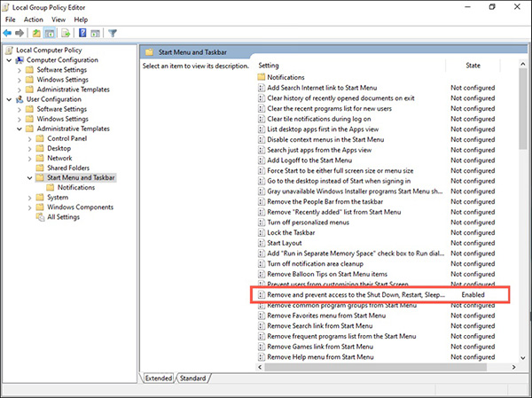The width and height of the screenshot is (532, 398).
Task: Collapse the Start Menu and Taskbar node
Action: [x=29, y=177]
